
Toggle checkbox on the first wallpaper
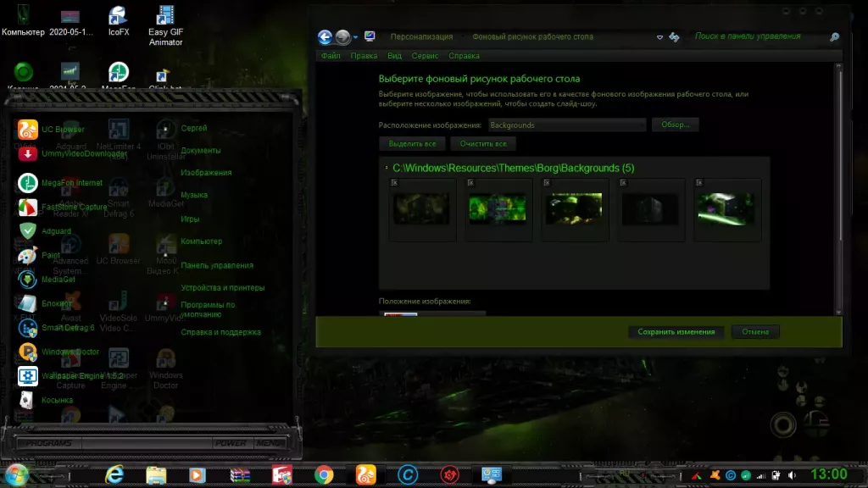point(395,183)
